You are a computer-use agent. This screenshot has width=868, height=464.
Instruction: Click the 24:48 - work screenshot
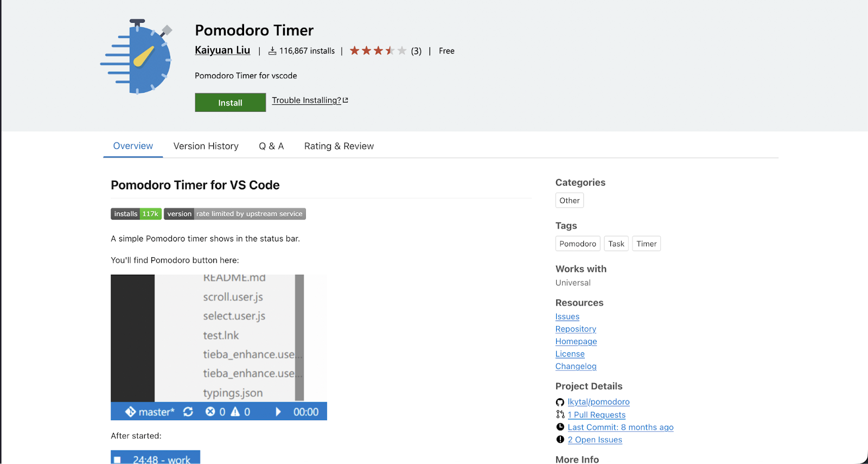pyautogui.click(x=156, y=457)
